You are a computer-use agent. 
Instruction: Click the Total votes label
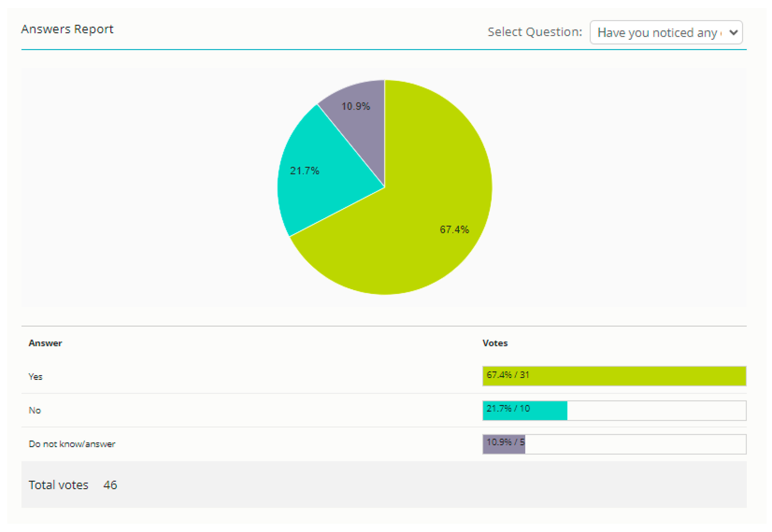(x=58, y=485)
